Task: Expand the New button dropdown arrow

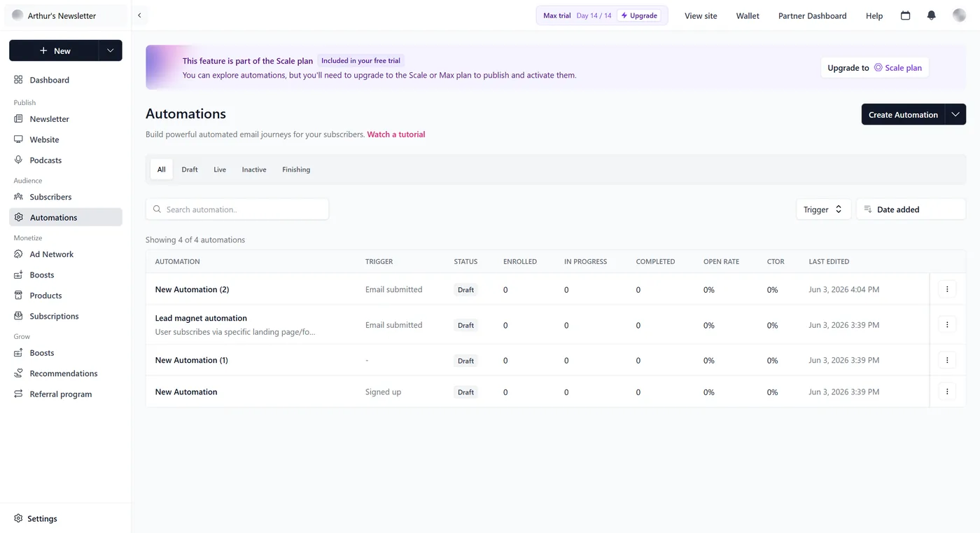Action: pyautogui.click(x=110, y=50)
